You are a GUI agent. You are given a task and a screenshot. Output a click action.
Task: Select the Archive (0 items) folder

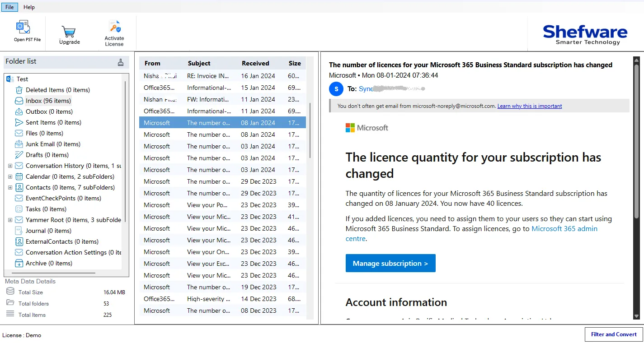coord(49,263)
